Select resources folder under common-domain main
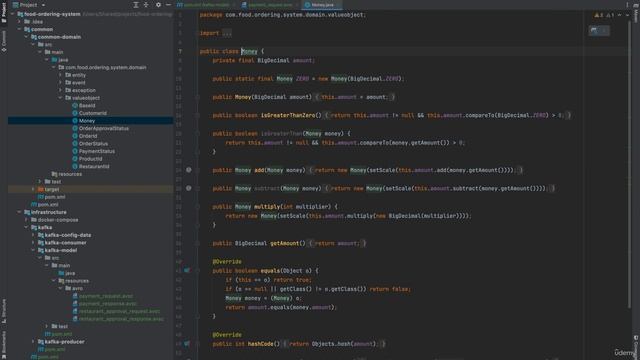Viewport: 640px width, 360px height. [x=70, y=174]
